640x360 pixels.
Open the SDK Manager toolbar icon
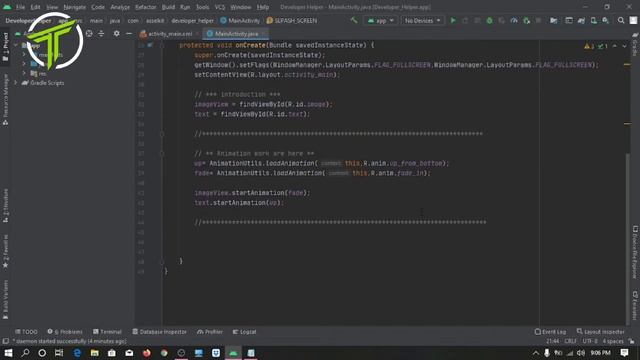[x=606, y=20]
